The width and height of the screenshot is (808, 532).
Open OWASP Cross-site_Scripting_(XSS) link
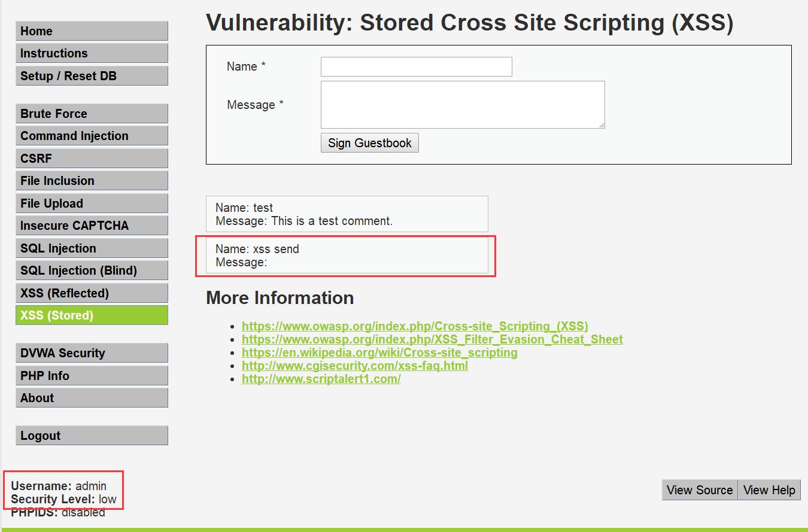(415, 326)
